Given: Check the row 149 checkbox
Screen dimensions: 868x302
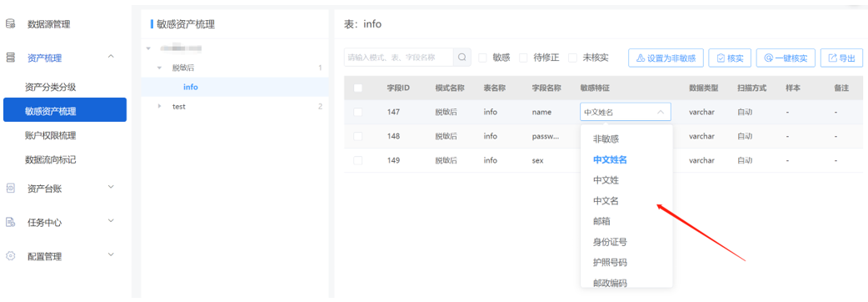Looking at the screenshot, I should [x=357, y=160].
